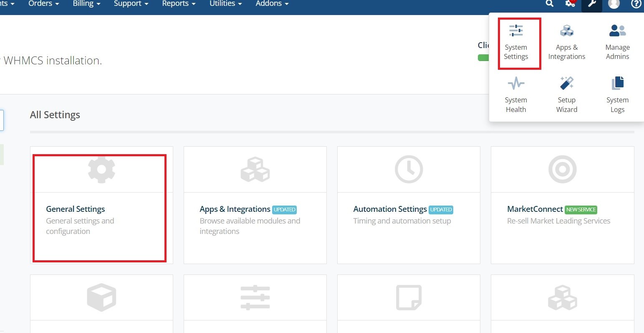644x333 pixels.
Task: Open Automation Settings card title
Action: (390, 209)
